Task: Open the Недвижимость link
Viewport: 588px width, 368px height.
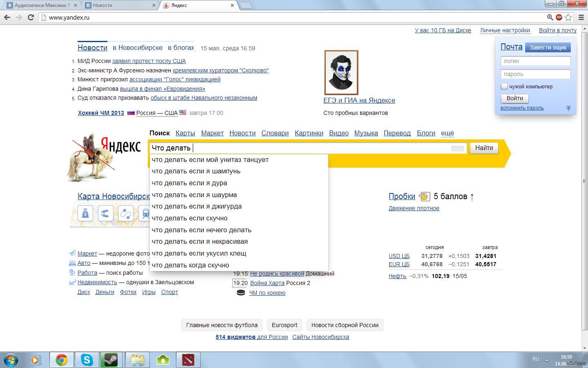Action: click(x=97, y=282)
